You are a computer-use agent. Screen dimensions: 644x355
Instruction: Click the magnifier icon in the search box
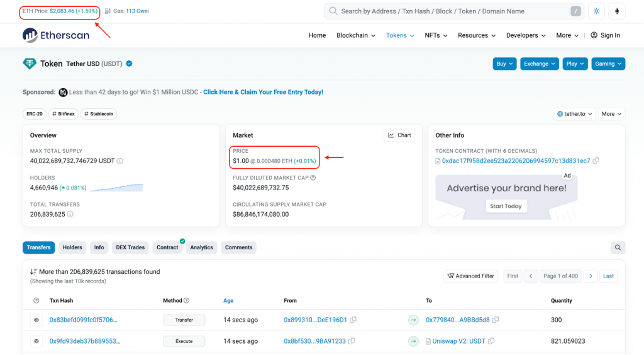333,11
